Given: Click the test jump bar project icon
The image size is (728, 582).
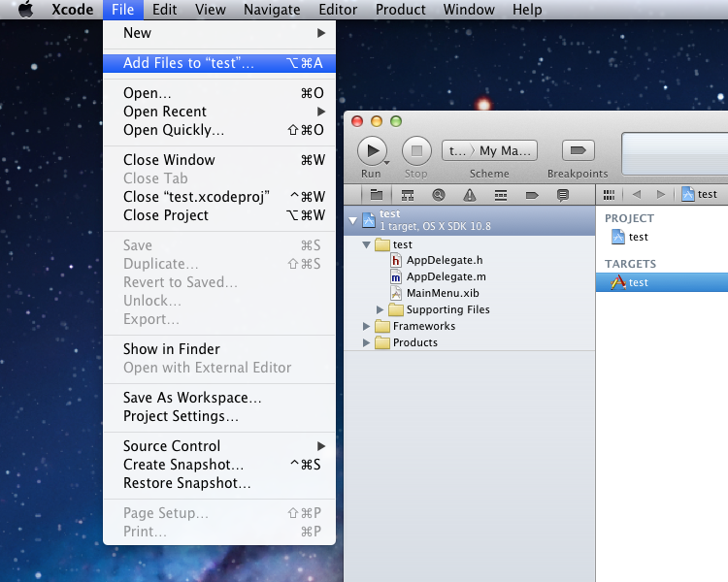Looking at the screenshot, I should click(687, 194).
